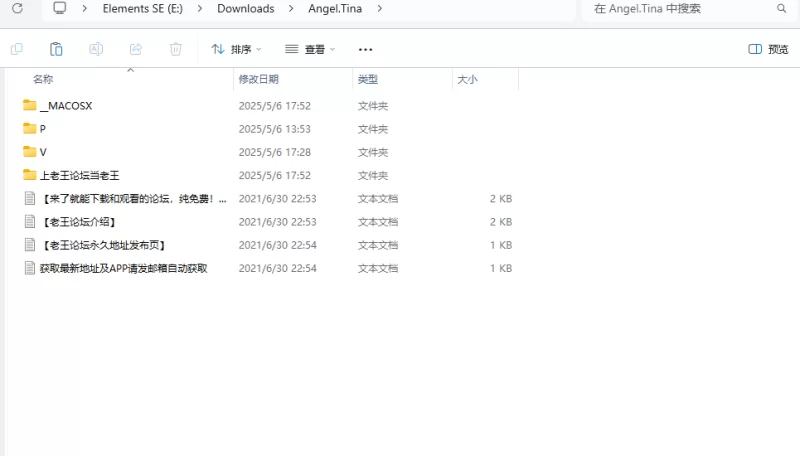Open the 查看 view dropdown
The image size is (800, 456).
coord(310,49)
